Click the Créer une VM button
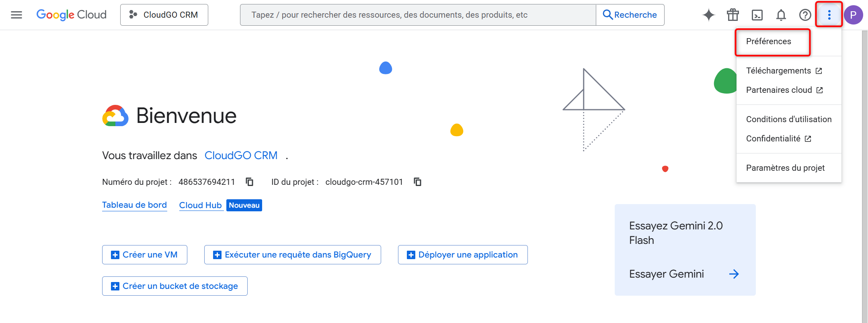The height and width of the screenshot is (323, 868). coord(145,255)
